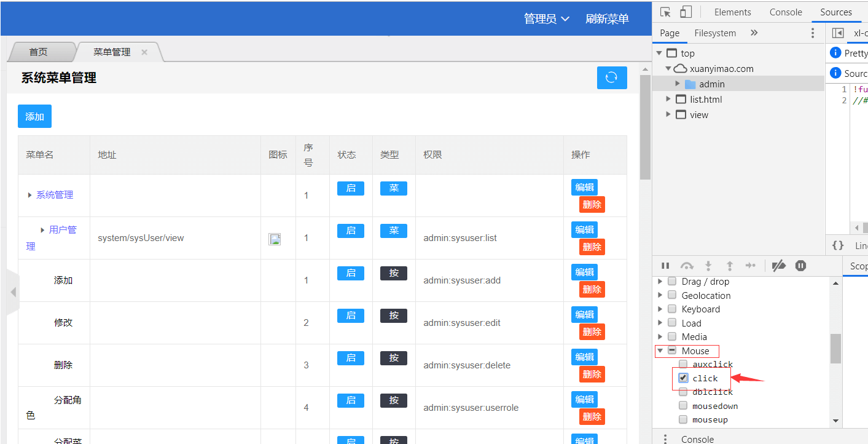Close the 菜单管理 tab
The image size is (868, 444).
(x=144, y=52)
